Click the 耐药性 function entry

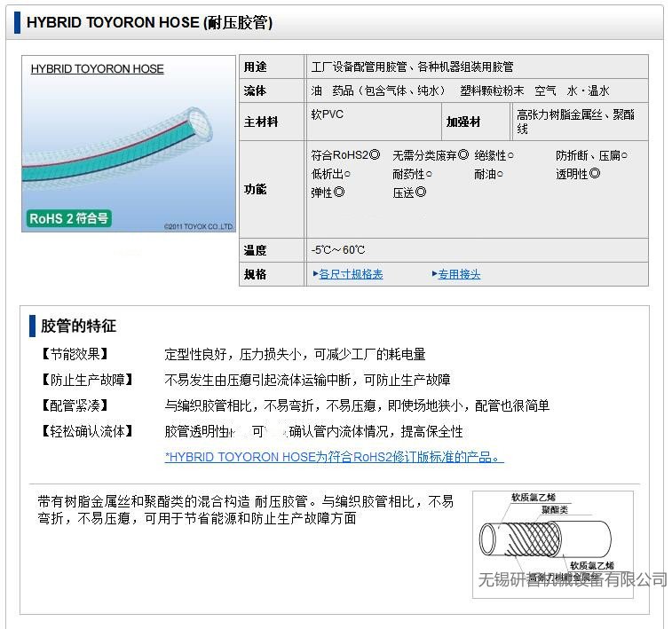click(412, 174)
